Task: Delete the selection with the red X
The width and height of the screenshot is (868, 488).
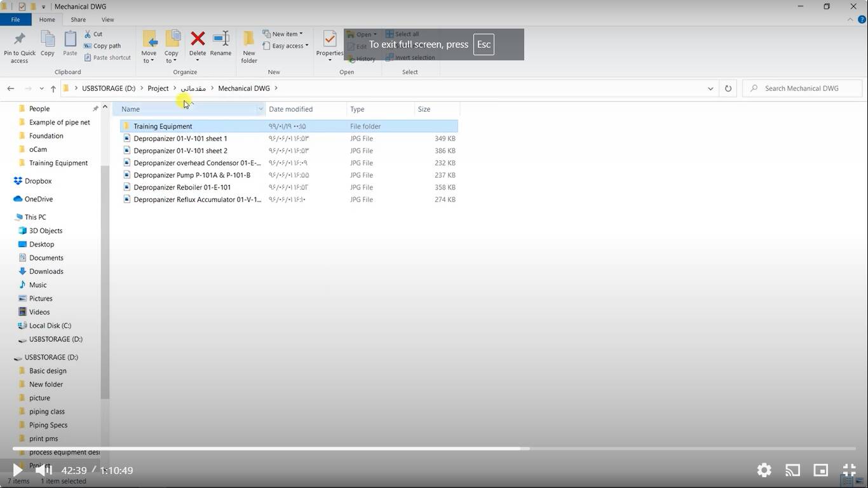Action: 198,39
